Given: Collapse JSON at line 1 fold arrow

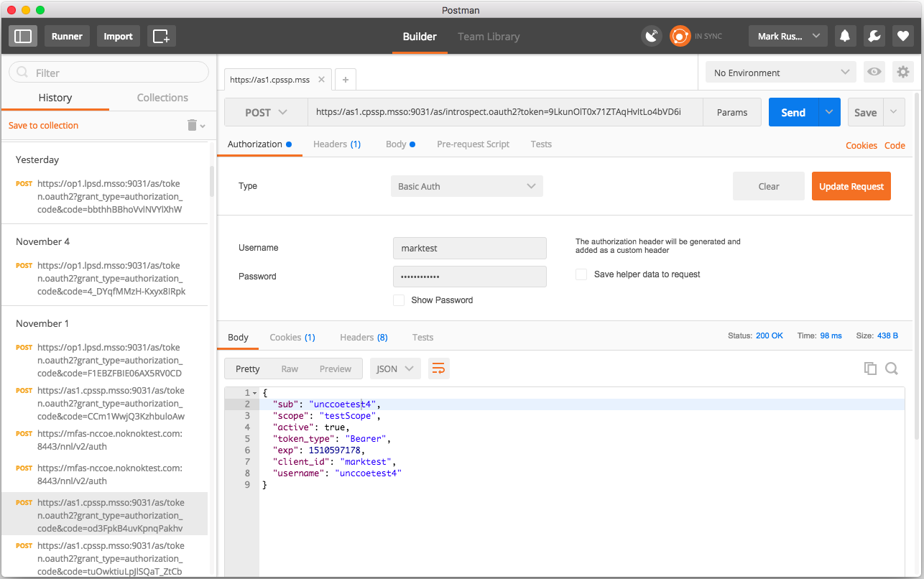Looking at the screenshot, I should click(x=254, y=393).
